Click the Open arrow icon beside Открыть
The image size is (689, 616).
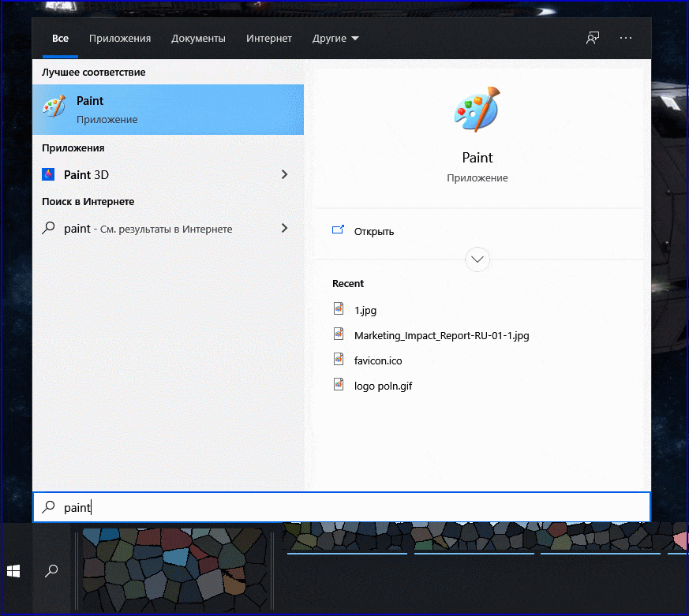(x=338, y=230)
